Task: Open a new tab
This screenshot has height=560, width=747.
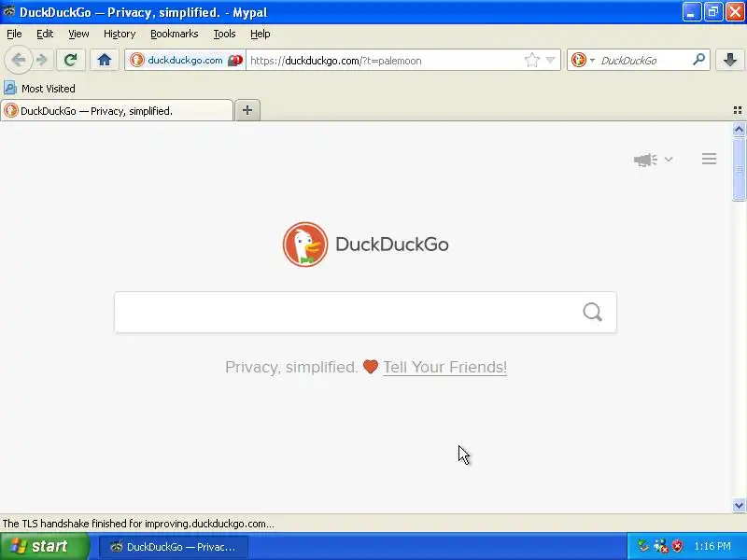Action: (x=247, y=110)
